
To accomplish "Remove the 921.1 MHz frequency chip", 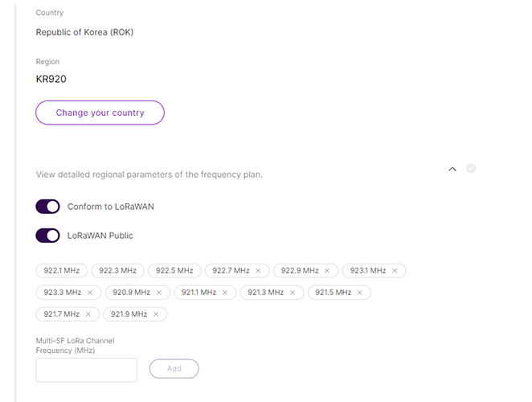I will coord(225,293).
